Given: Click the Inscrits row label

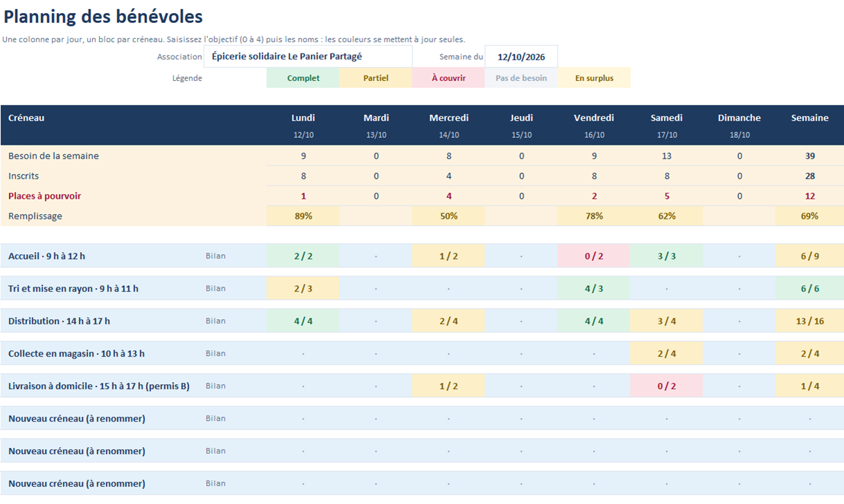Looking at the screenshot, I should click(x=24, y=176).
